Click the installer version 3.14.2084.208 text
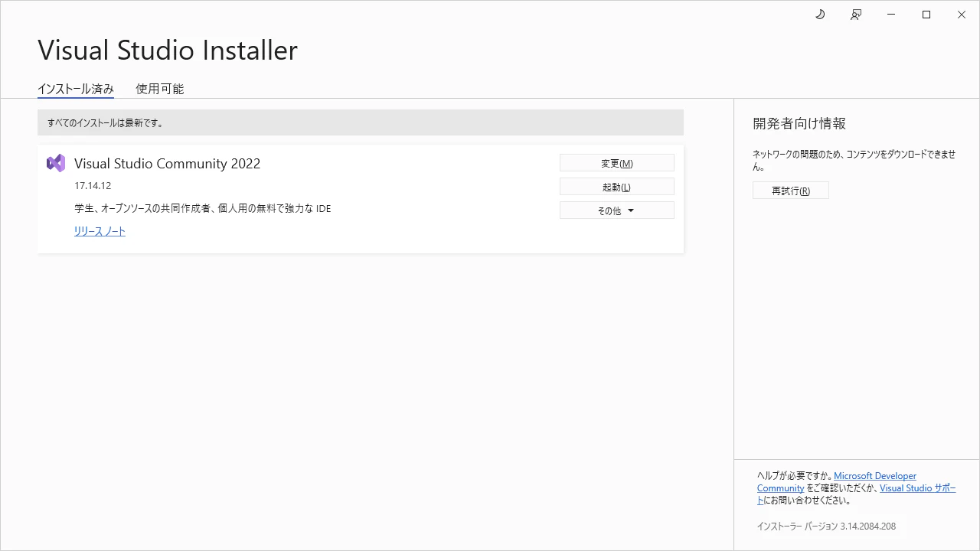This screenshot has width=980, height=551. [826, 527]
